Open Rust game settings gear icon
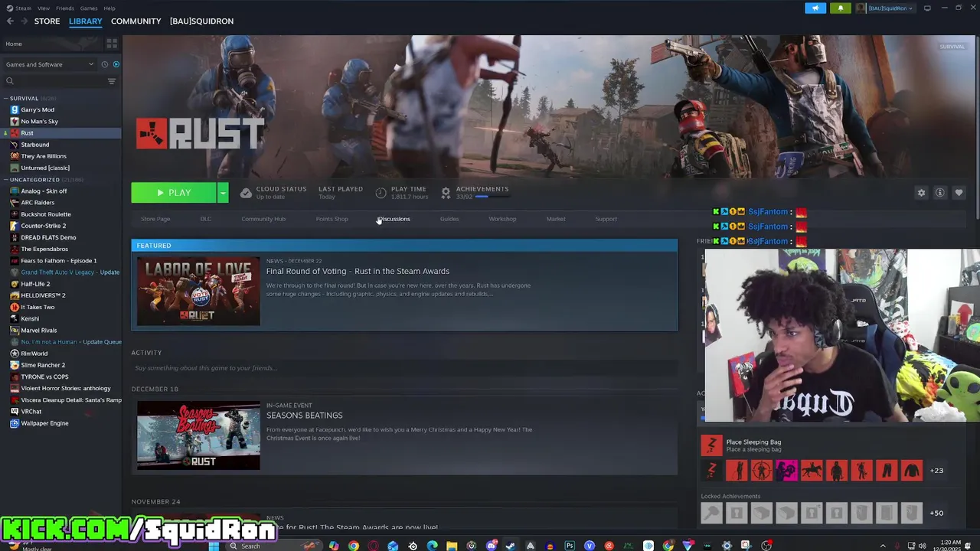The image size is (980, 551). pos(921,193)
